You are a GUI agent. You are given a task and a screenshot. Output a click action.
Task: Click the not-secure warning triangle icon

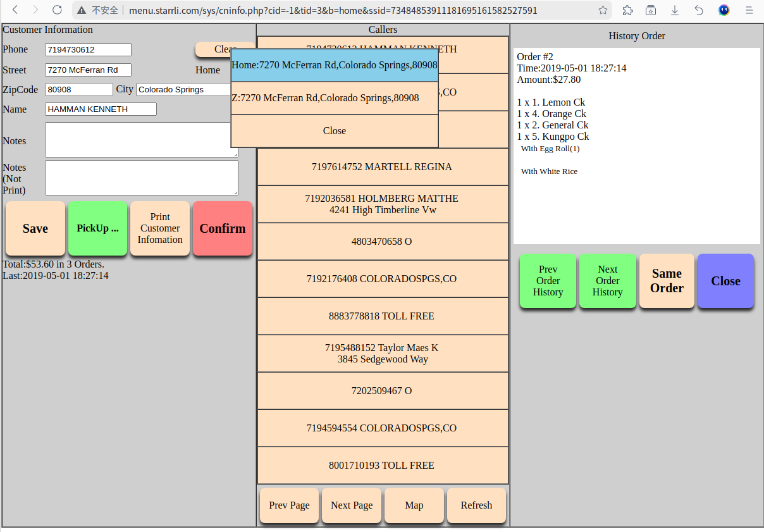pos(82,11)
